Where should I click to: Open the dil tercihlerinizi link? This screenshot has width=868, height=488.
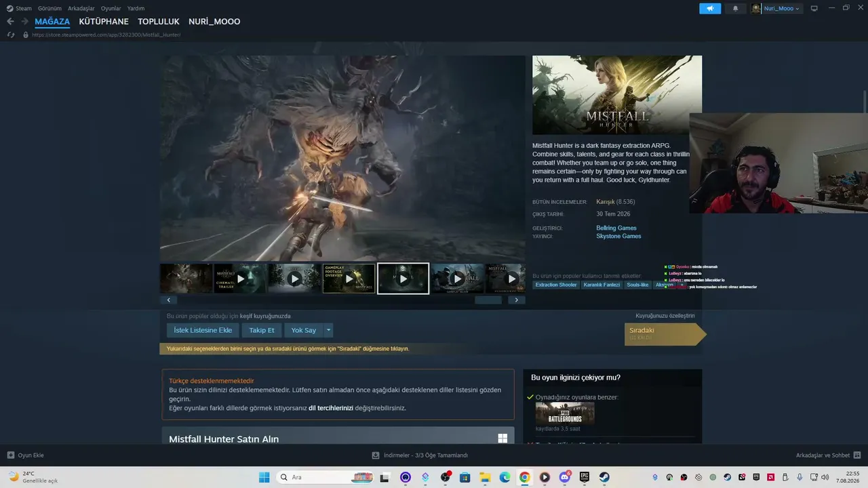coord(331,408)
